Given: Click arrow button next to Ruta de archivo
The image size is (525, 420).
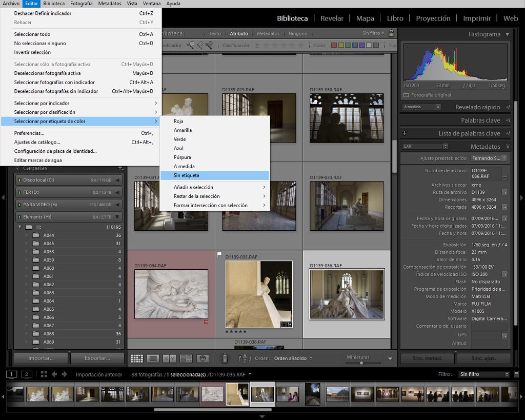Looking at the screenshot, I should [504, 192].
